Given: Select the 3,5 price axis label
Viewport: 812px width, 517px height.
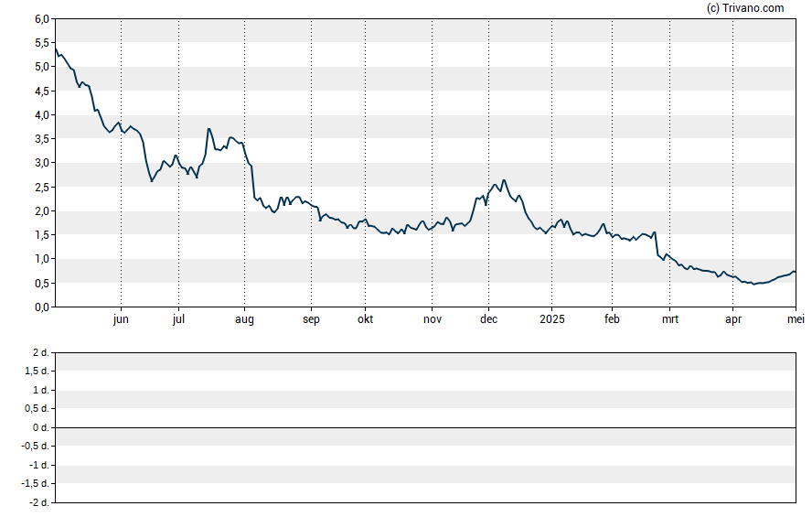Looking at the screenshot, I should click(42, 139).
